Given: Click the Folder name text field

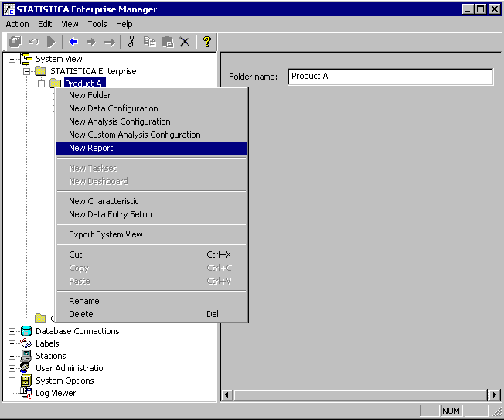Looking at the screenshot, I should tap(390, 77).
